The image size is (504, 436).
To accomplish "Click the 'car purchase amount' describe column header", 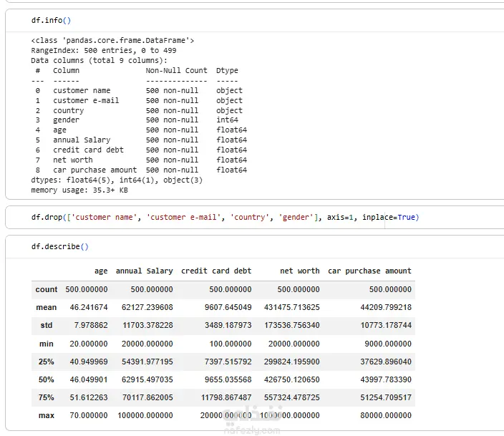I will coord(369,271).
